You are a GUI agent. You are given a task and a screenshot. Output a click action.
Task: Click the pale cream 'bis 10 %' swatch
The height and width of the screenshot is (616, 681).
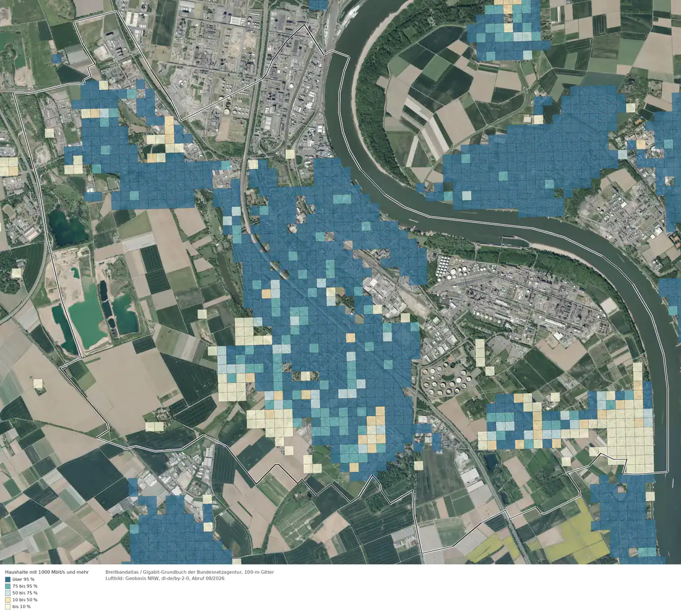point(7,607)
